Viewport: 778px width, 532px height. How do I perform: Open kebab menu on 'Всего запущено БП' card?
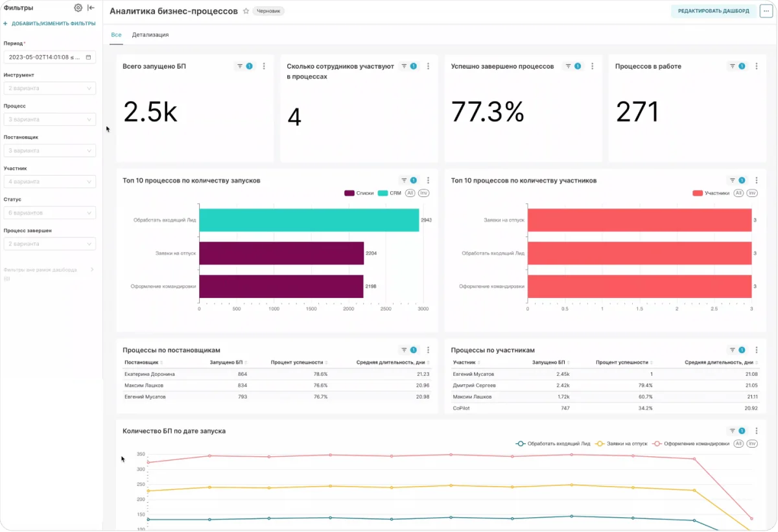click(x=264, y=66)
